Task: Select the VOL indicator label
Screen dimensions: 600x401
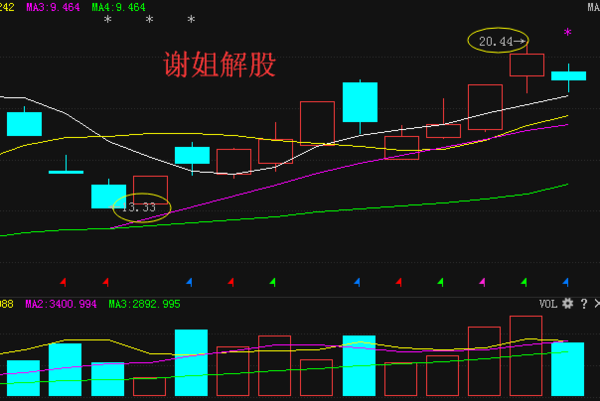Action: tap(548, 303)
